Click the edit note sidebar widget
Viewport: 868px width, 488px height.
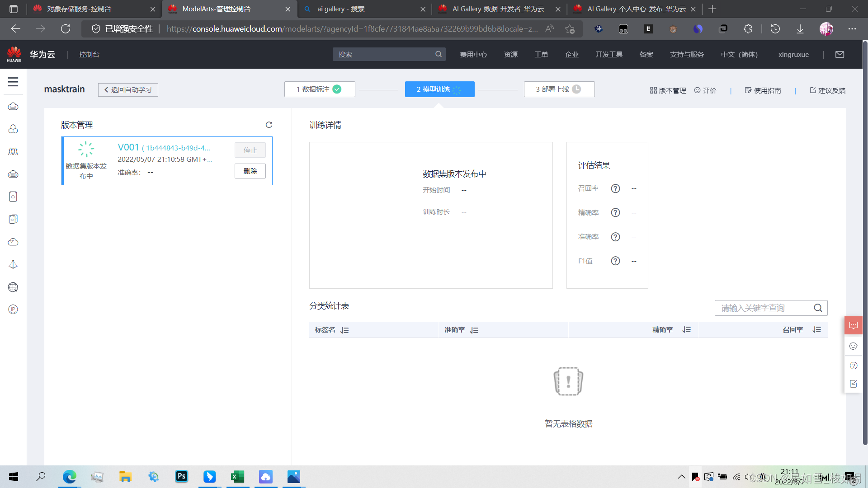pos(854,384)
